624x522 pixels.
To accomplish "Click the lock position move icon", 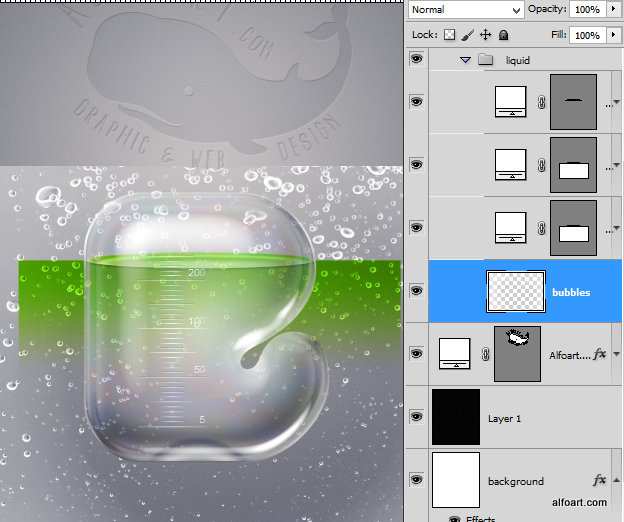I will pos(485,35).
